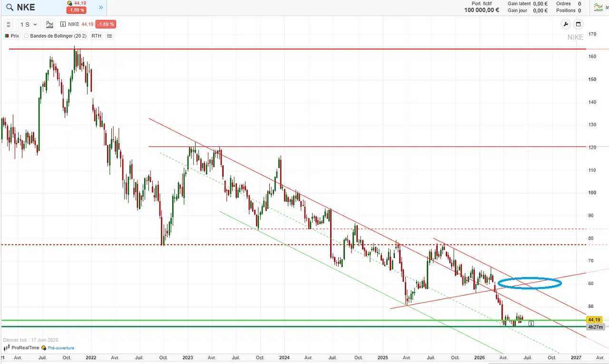The width and height of the screenshot is (609, 364).
Task: Open chart settings wrench icon
Action: pyautogui.click(x=566, y=24)
